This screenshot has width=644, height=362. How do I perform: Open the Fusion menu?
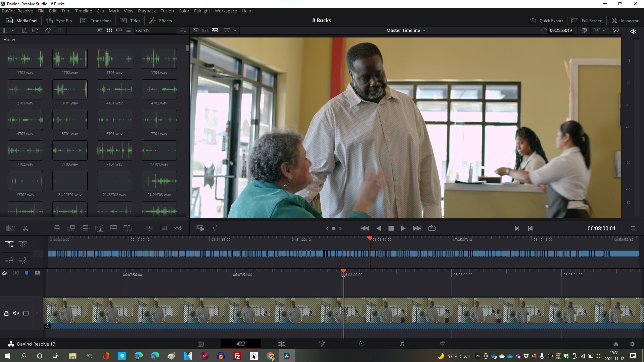point(167,11)
